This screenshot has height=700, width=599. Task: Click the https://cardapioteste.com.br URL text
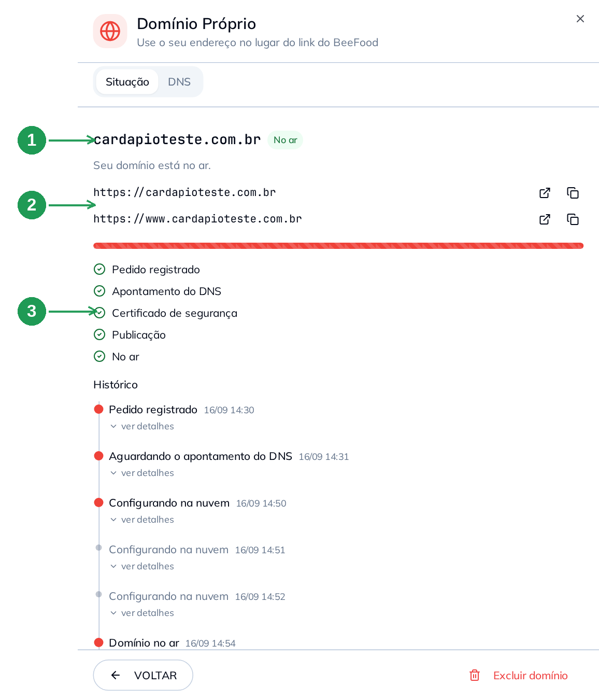(x=184, y=192)
